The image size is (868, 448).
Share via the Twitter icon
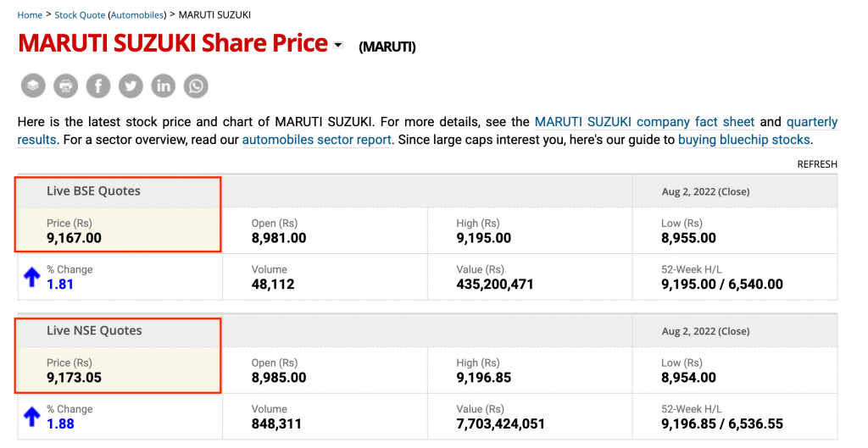(x=131, y=86)
